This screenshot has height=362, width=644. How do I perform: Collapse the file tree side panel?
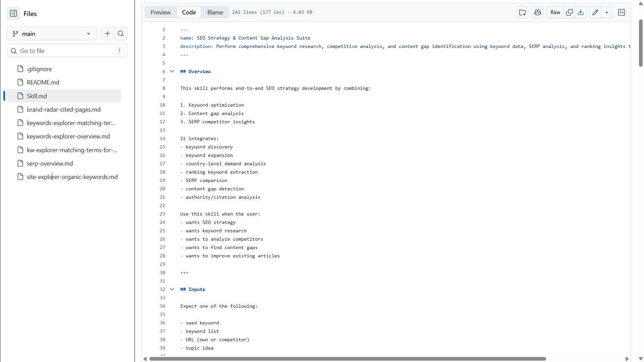13,14
